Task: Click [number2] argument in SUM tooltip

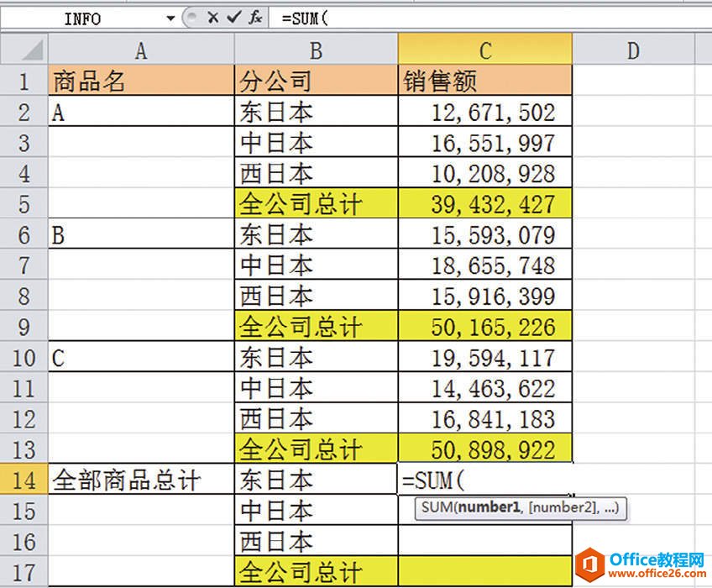Action: [563, 507]
